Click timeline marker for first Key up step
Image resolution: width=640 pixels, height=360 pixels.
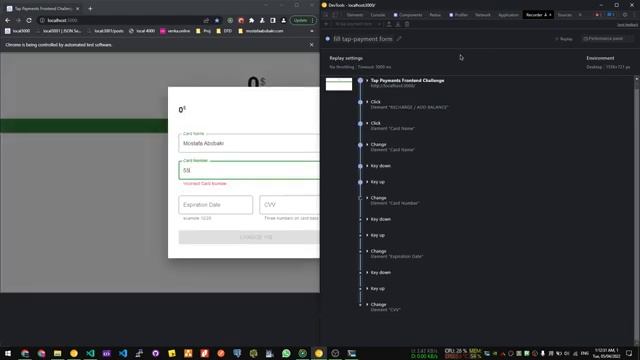360,182
